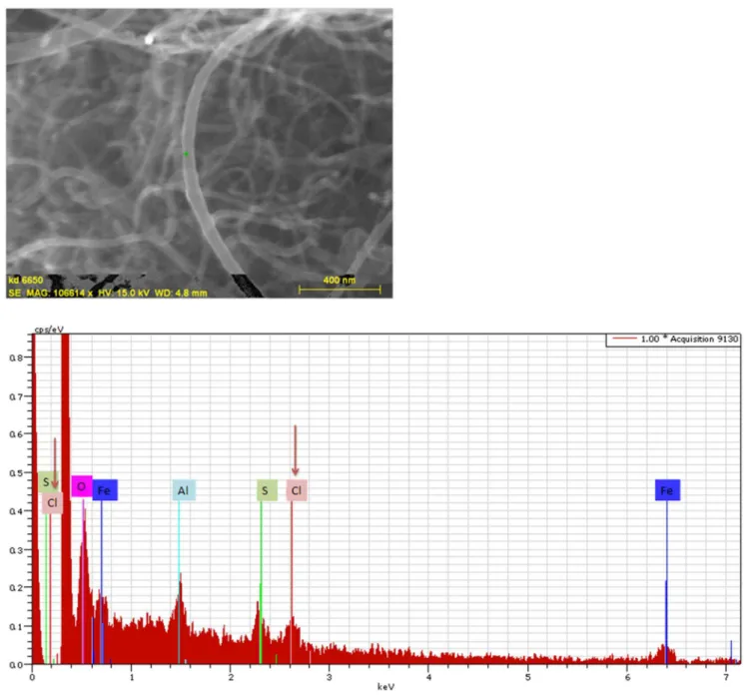The width and height of the screenshot is (744, 700).
Task: Select the green S label near 2.3 keV
Action: 267,490
